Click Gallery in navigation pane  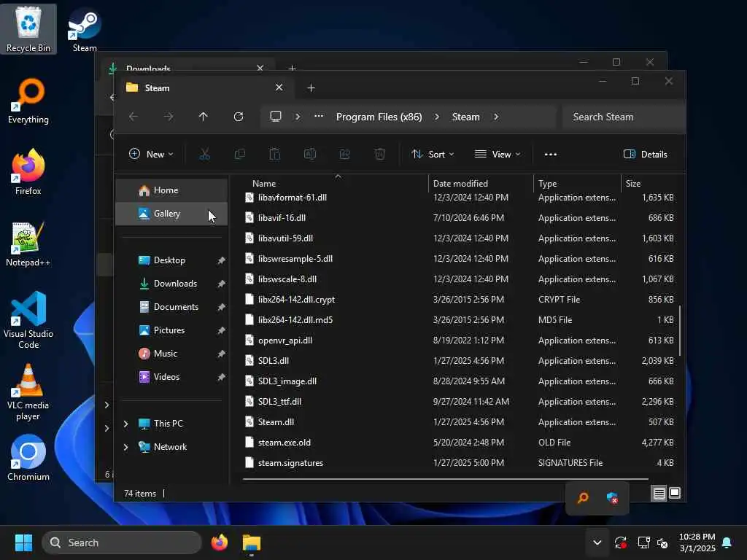pyautogui.click(x=171, y=214)
